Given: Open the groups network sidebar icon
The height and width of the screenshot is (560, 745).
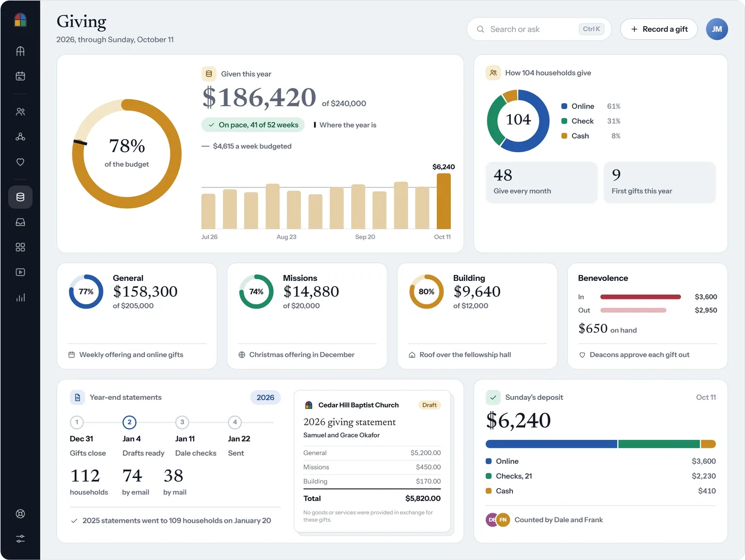Looking at the screenshot, I should click(20, 137).
